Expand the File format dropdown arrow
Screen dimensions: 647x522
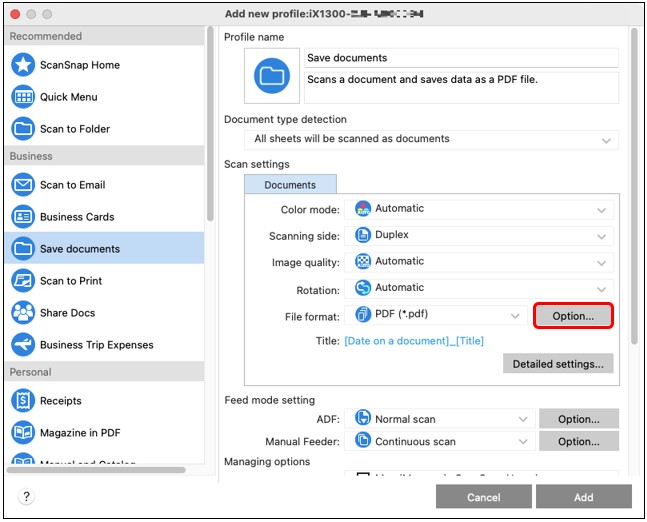515,316
